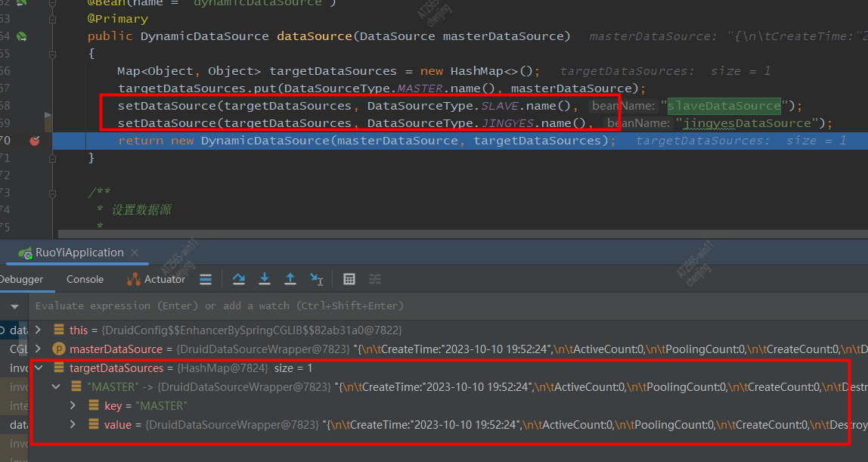868x462 pixels.
Task: Click the Show Execution Point icon
Action: point(206,280)
